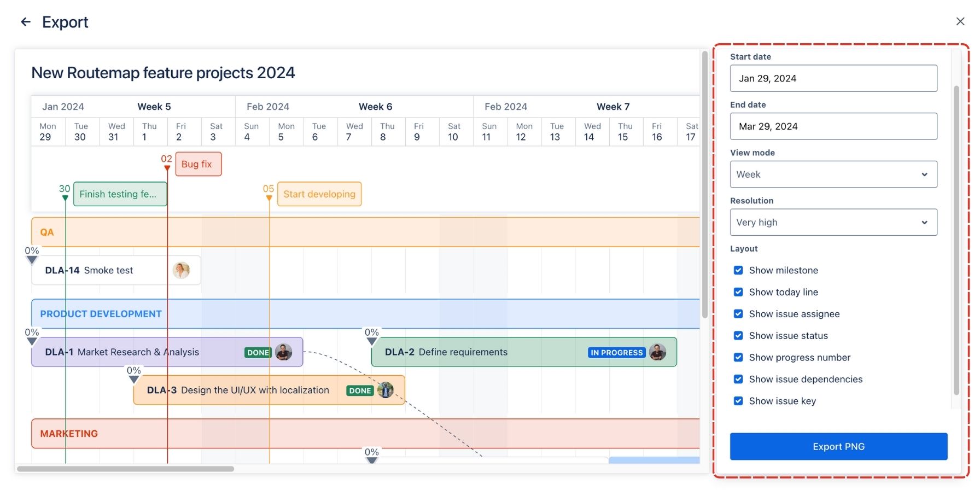980x490 pixels.
Task: Close the Export dialog with X
Action: 960,21
